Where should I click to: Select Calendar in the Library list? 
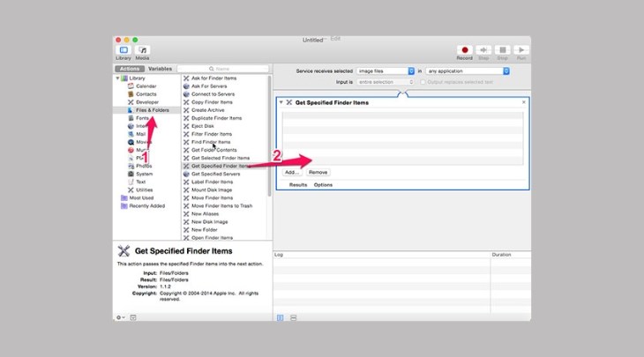(x=146, y=86)
